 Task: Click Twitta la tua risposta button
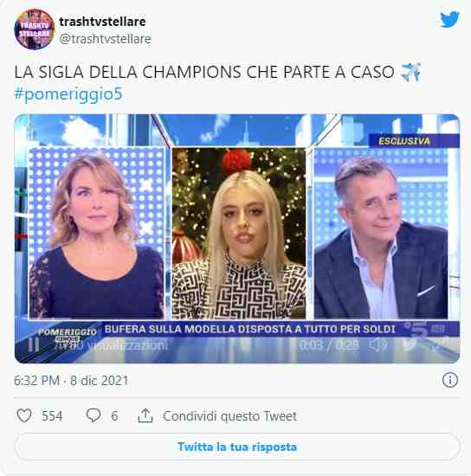click(237, 447)
